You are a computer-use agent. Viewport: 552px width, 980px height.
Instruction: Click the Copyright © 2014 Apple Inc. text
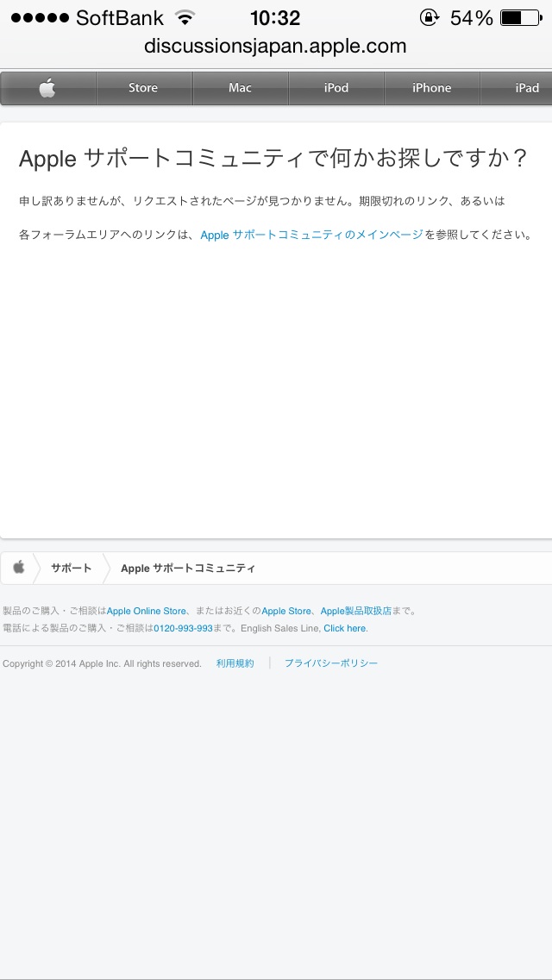coord(102,663)
